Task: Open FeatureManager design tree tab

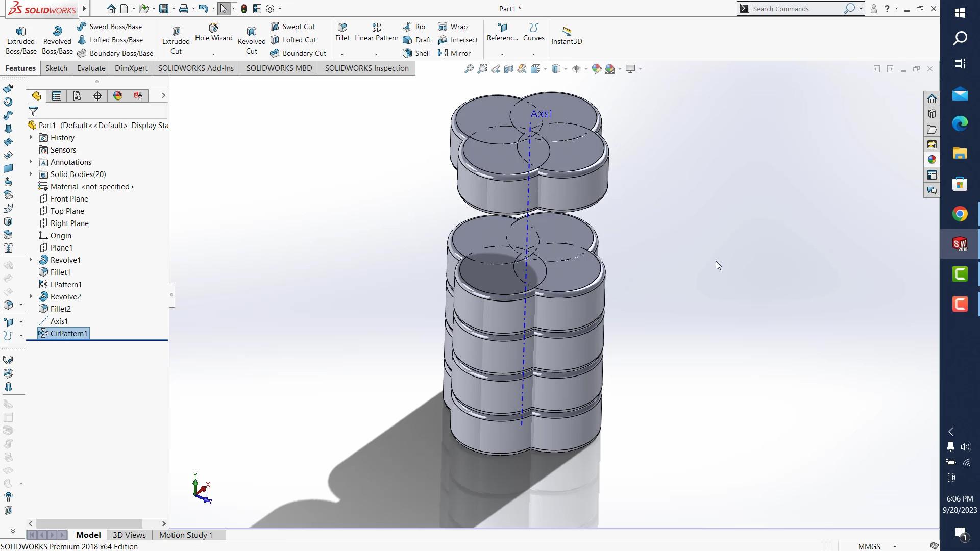Action: (36, 95)
